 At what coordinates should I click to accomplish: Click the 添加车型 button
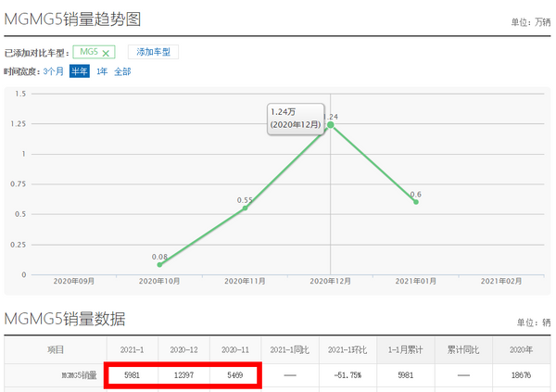[153, 52]
